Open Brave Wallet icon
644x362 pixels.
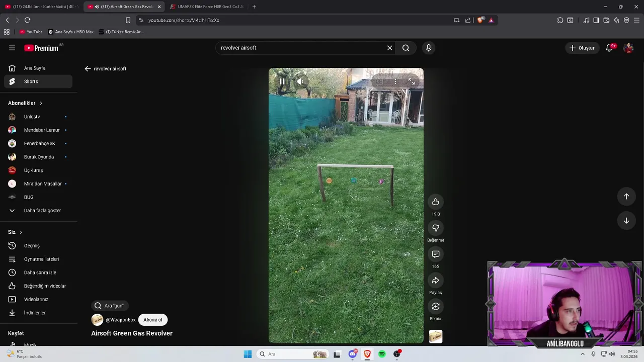pos(606,20)
